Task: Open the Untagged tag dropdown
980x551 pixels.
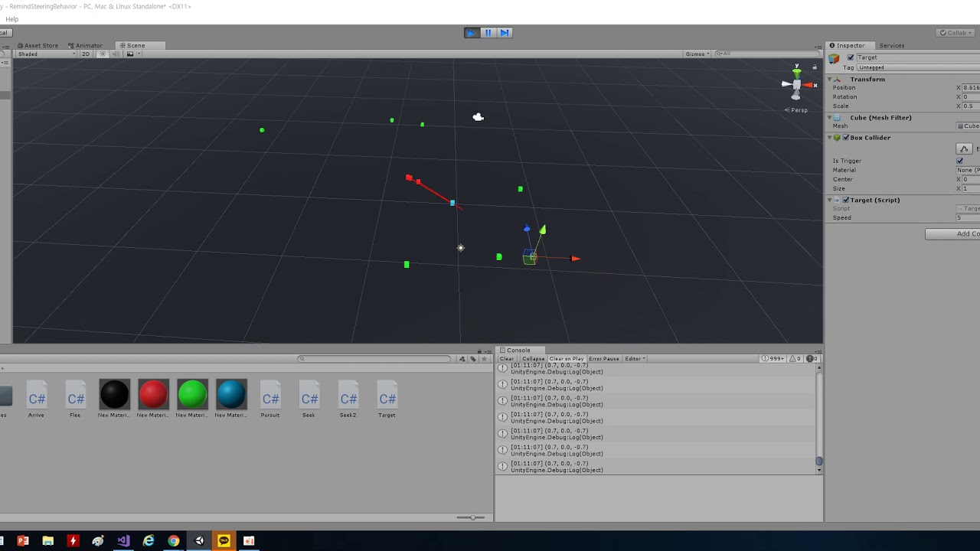Action: pos(919,67)
